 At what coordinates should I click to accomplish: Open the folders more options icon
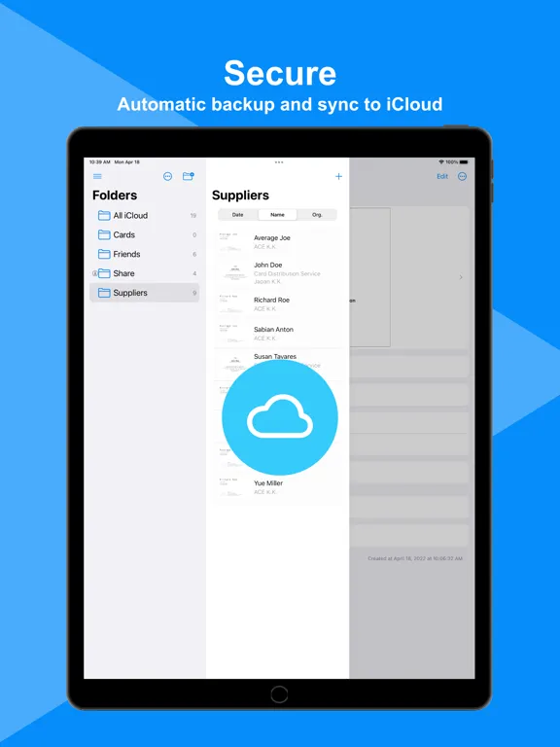click(167, 176)
